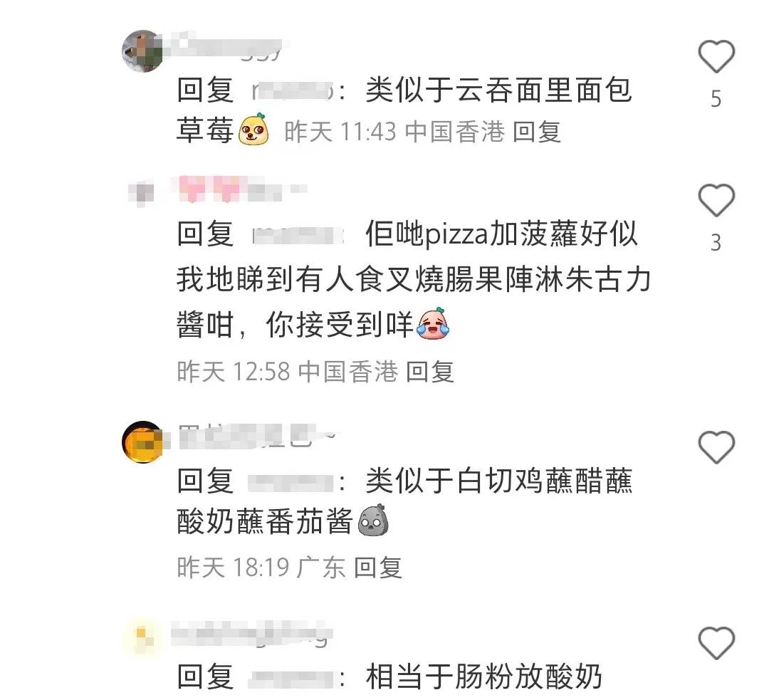Open the fourth commenter's blurred username
769x700 pixels.
[x=252, y=634]
